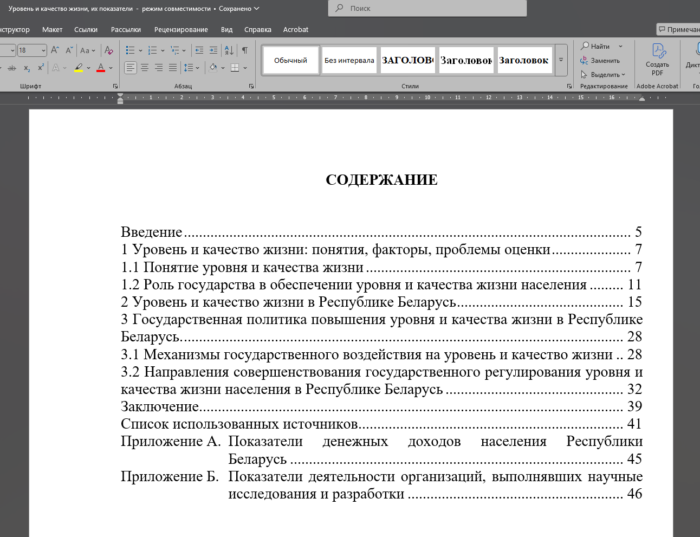Open Paragraph dialog launcher
Viewport: 700px width, 537px height.
(251, 86)
